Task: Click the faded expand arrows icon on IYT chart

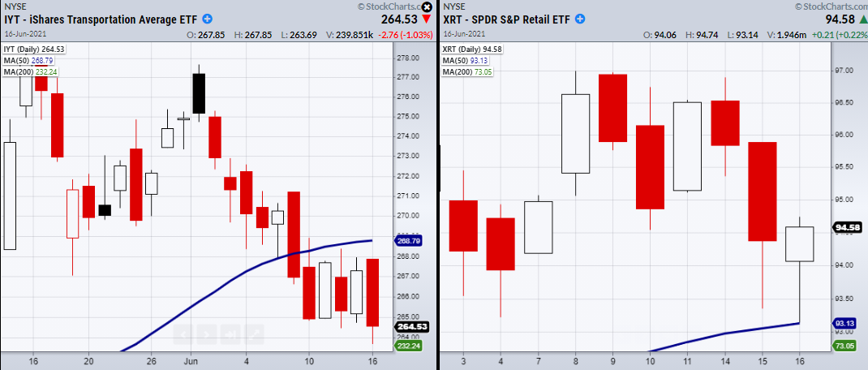Action: (x=254, y=334)
